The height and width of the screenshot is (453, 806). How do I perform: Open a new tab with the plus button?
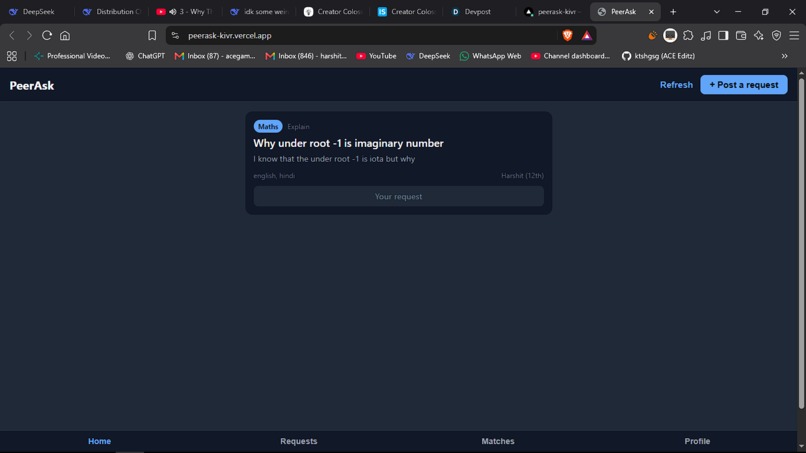click(673, 11)
